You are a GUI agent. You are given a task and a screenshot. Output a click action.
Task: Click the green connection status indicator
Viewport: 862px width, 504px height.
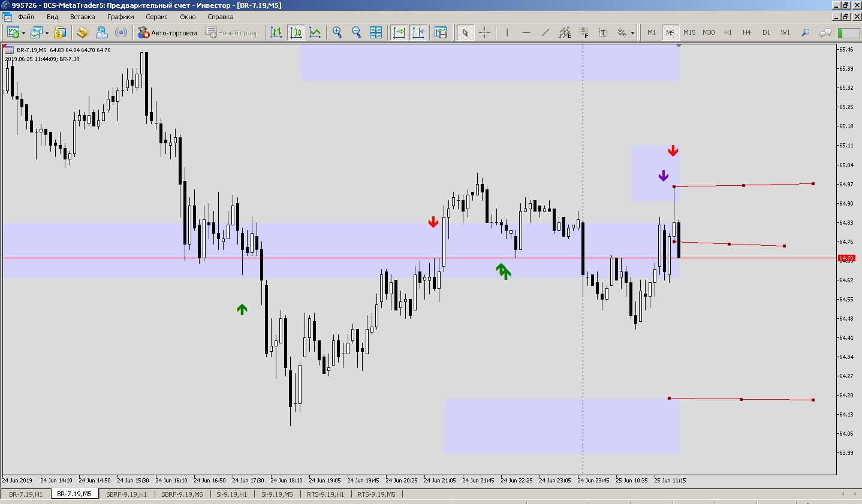(x=848, y=32)
